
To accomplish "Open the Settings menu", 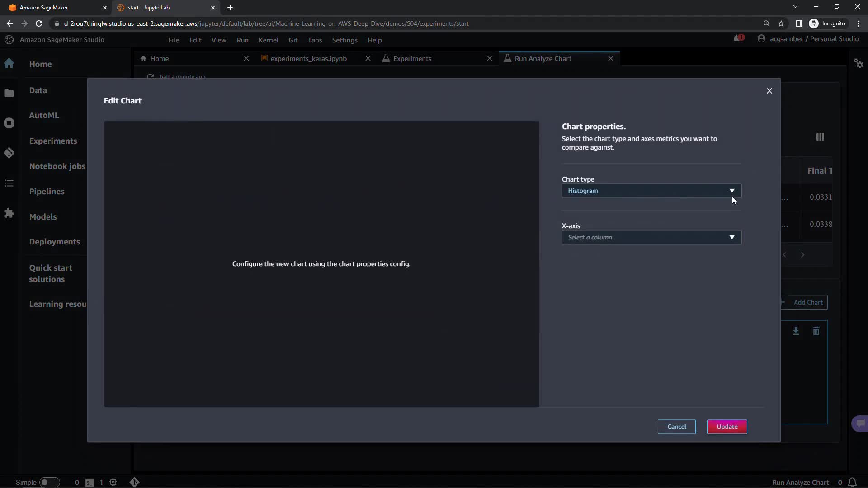I will pos(344,40).
